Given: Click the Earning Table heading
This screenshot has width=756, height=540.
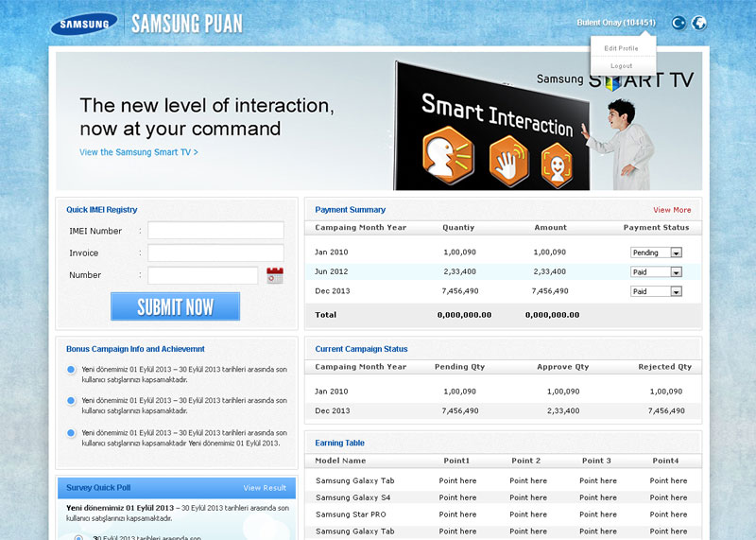Looking at the screenshot, I should tap(340, 443).
